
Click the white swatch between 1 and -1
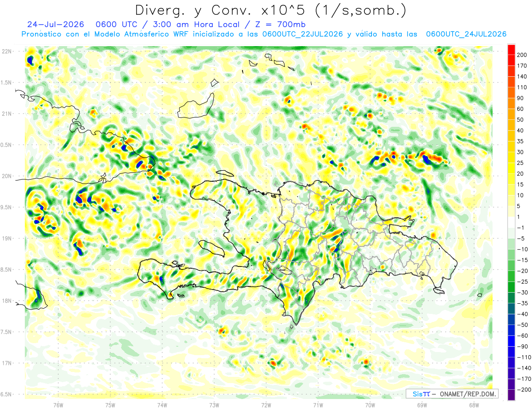click(511, 223)
